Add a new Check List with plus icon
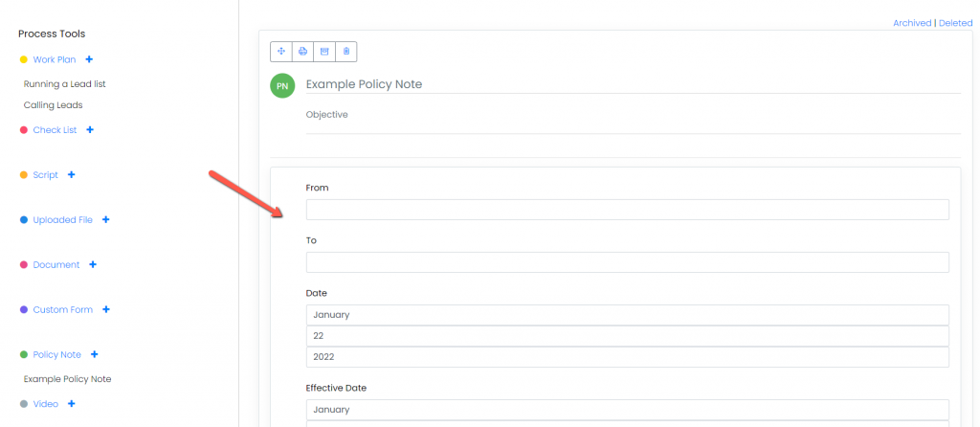Viewport: 980px width, 427px height. 90,129
